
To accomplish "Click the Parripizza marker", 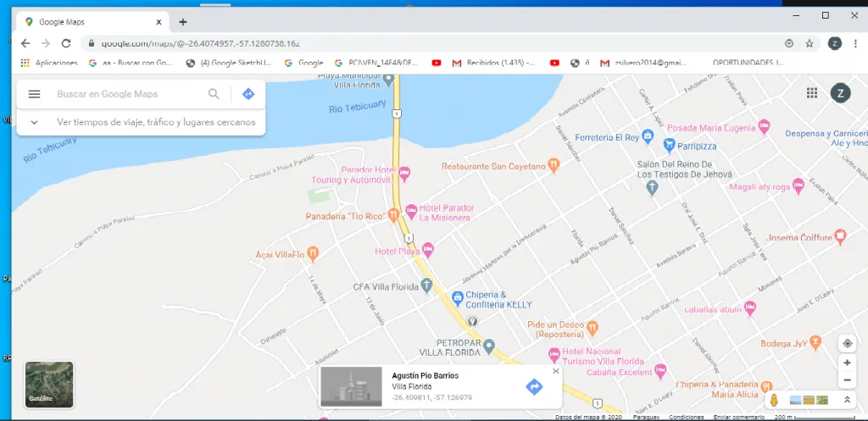I will click(x=670, y=146).
